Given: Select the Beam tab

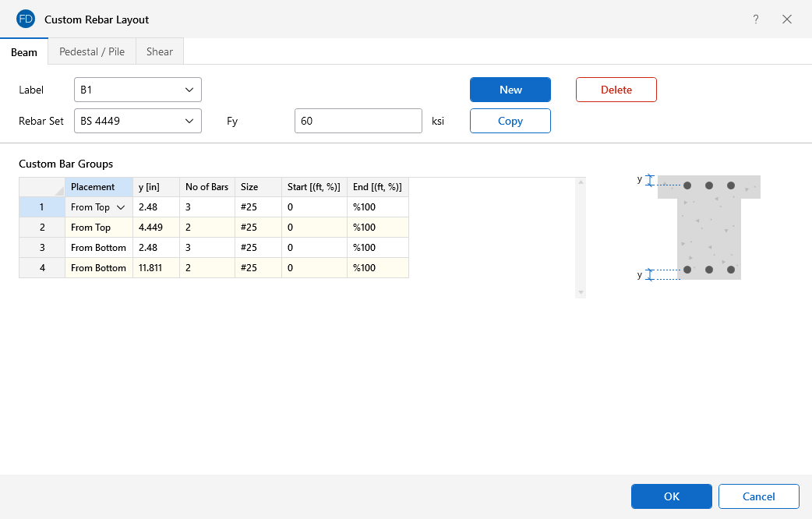Looking at the screenshot, I should pos(24,52).
